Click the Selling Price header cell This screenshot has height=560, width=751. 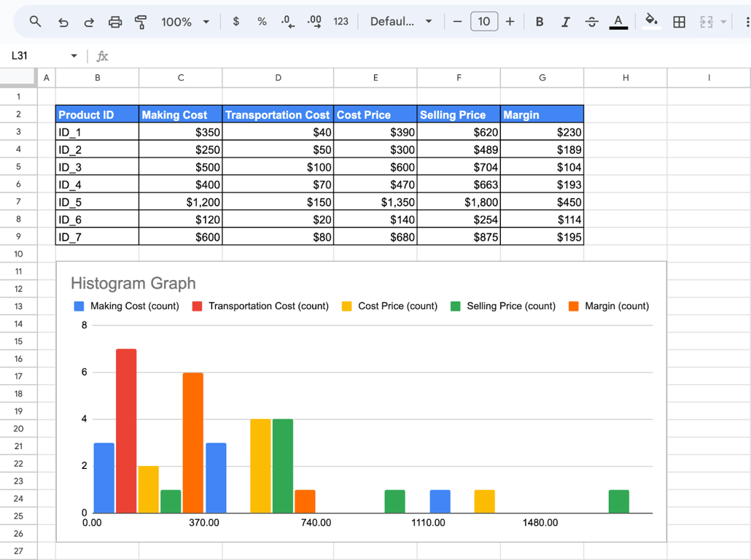click(x=459, y=114)
